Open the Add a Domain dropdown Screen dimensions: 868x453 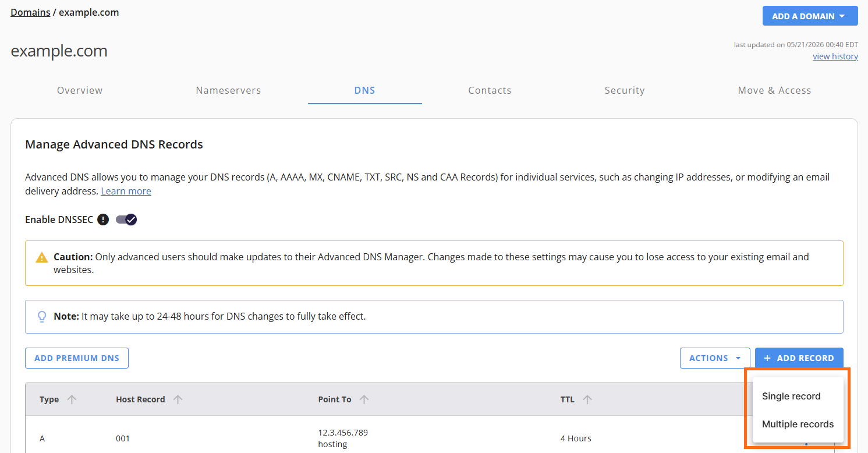point(810,16)
